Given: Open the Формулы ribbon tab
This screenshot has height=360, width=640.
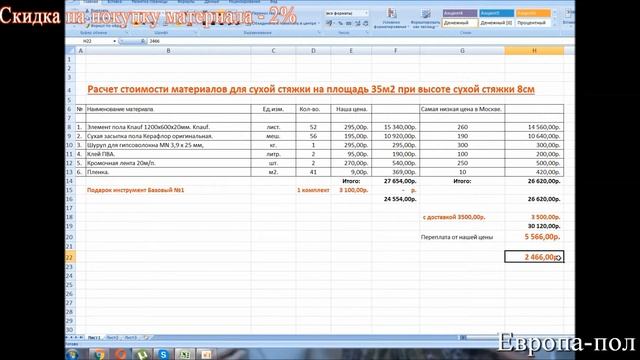Looking at the screenshot, I should (186, 2).
